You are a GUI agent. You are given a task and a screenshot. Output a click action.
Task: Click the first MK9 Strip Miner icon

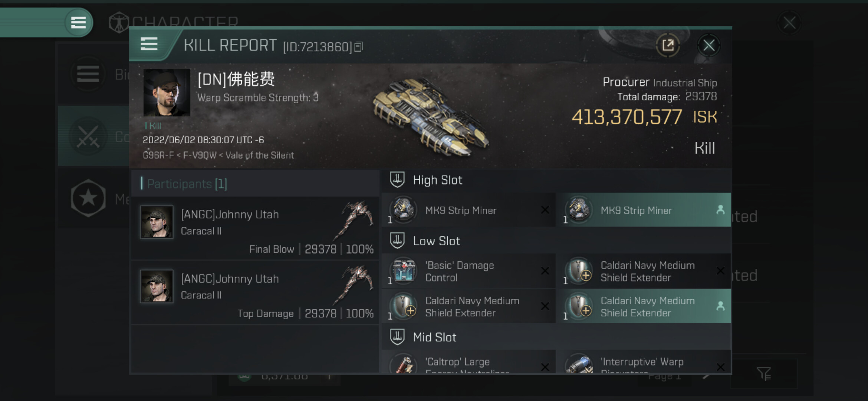pos(404,210)
